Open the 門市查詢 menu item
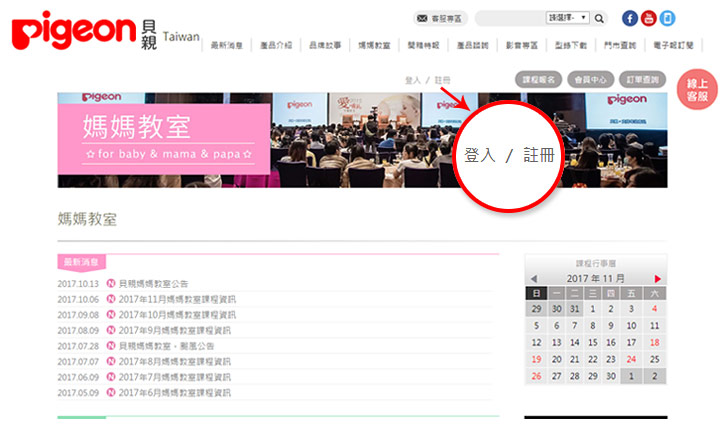The height and width of the screenshot is (444, 720). point(619,46)
